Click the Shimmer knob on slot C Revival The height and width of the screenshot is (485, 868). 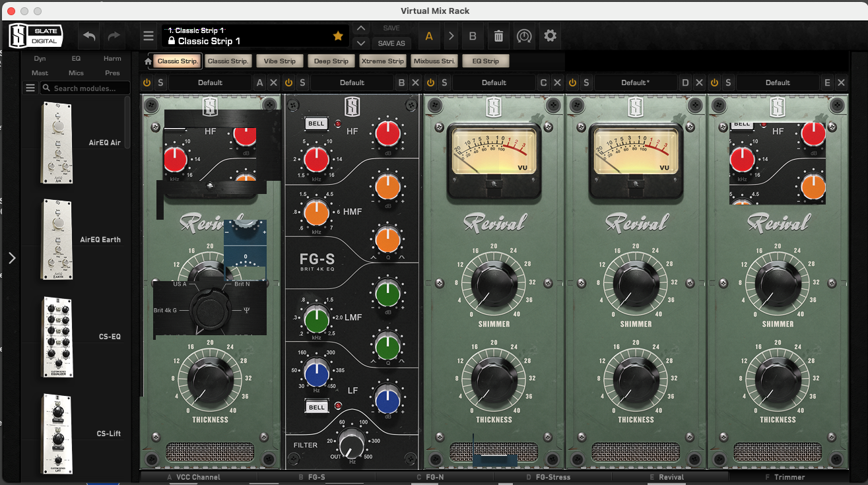tap(494, 284)
